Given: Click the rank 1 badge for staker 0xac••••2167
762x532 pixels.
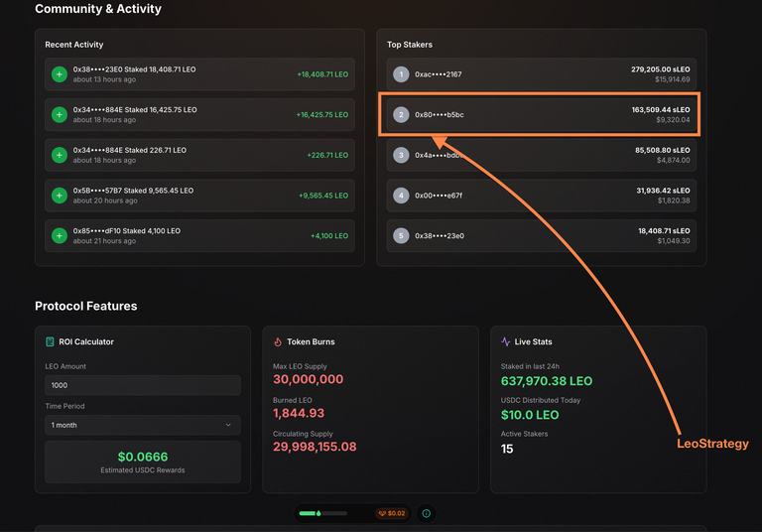Looking at the screenshot, I should (401, 74).
